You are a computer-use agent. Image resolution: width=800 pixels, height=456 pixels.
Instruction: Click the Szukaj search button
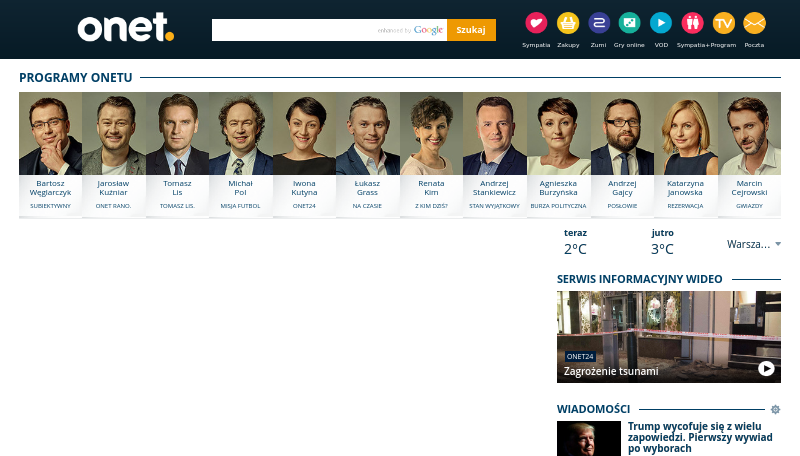[x=471, y=30]
